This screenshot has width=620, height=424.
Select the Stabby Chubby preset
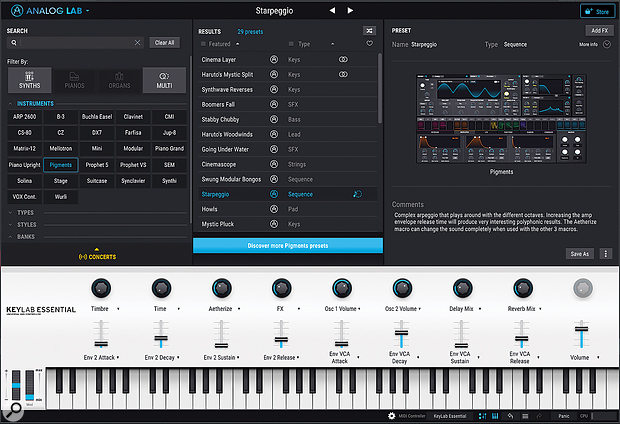[220, 119]
